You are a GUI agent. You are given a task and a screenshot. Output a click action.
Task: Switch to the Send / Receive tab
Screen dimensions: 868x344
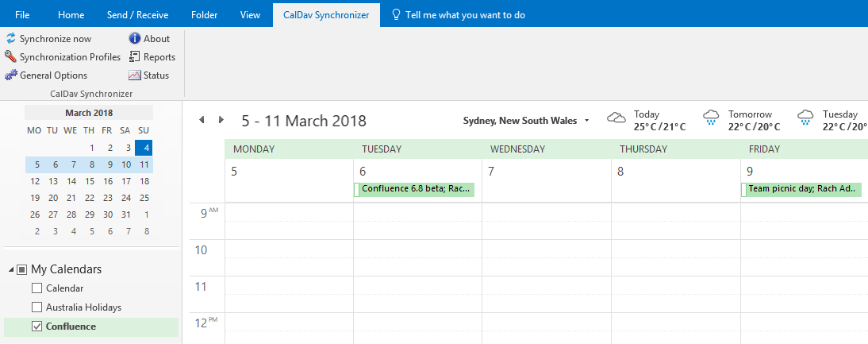[x=137, y=15]
